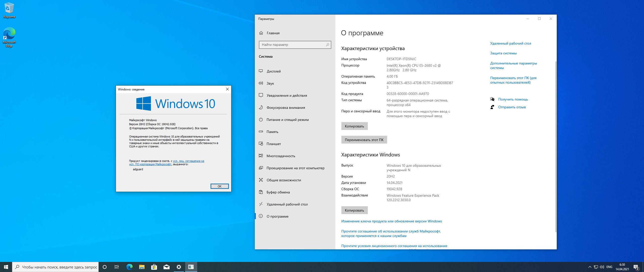The image size is (644, 272).
Task: Click the Копировать button under device specs
Action: (x=354, y=126)
